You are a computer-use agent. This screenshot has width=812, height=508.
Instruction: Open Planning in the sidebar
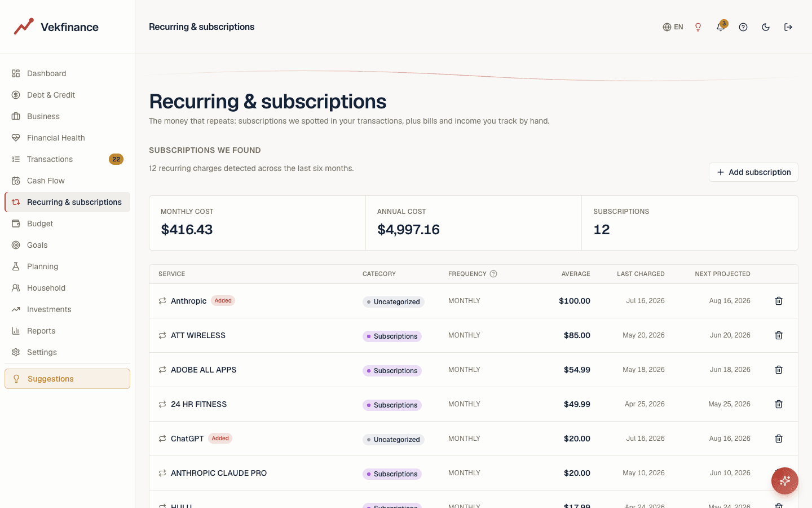click(x=67, y=266)
